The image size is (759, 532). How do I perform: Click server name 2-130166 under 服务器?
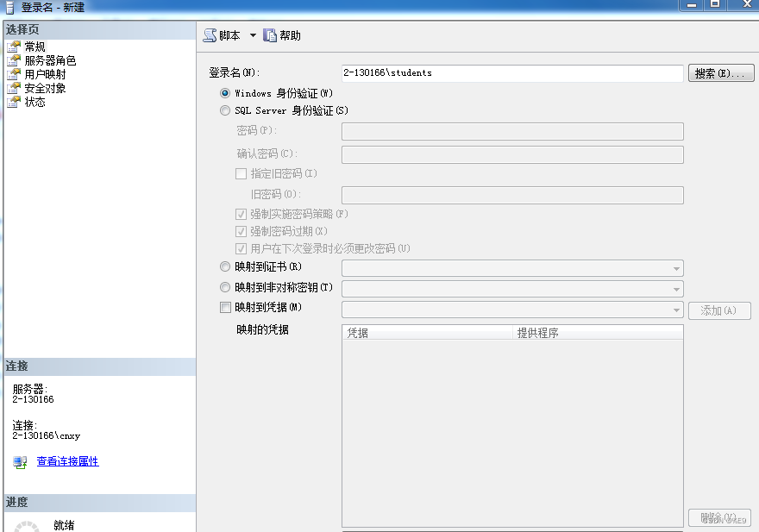(33, 399)
